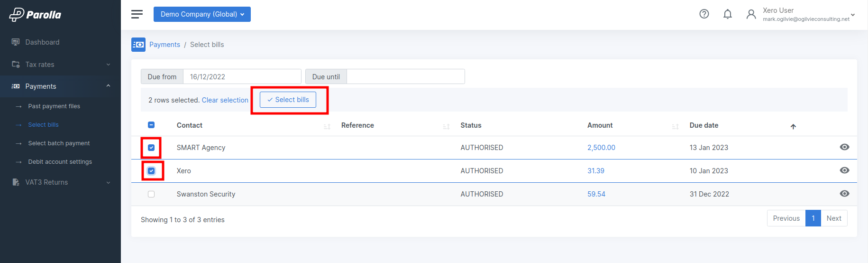Go to the Next page
This screenshot has height=263, width=868.
[834, 218]
